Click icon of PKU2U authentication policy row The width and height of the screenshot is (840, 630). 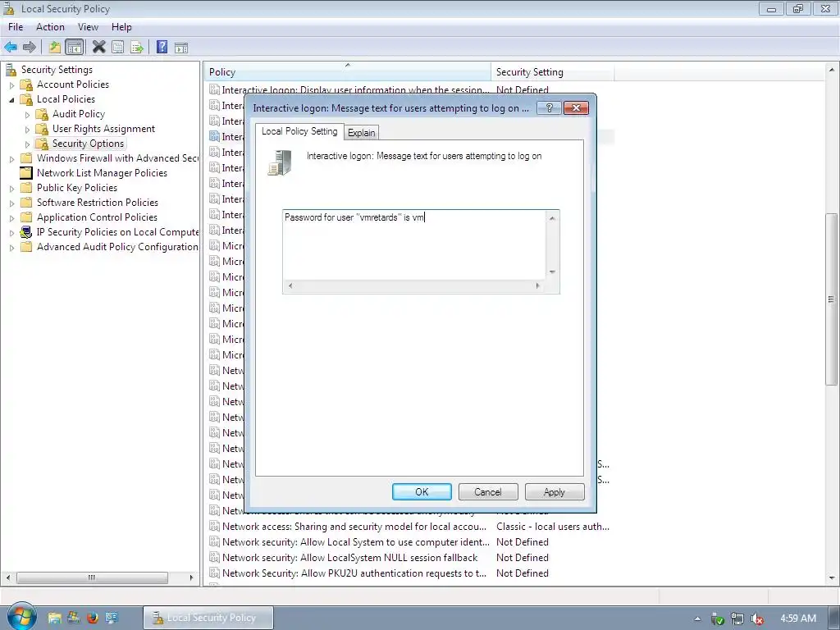pyautogui.click(x=214, y=573)
